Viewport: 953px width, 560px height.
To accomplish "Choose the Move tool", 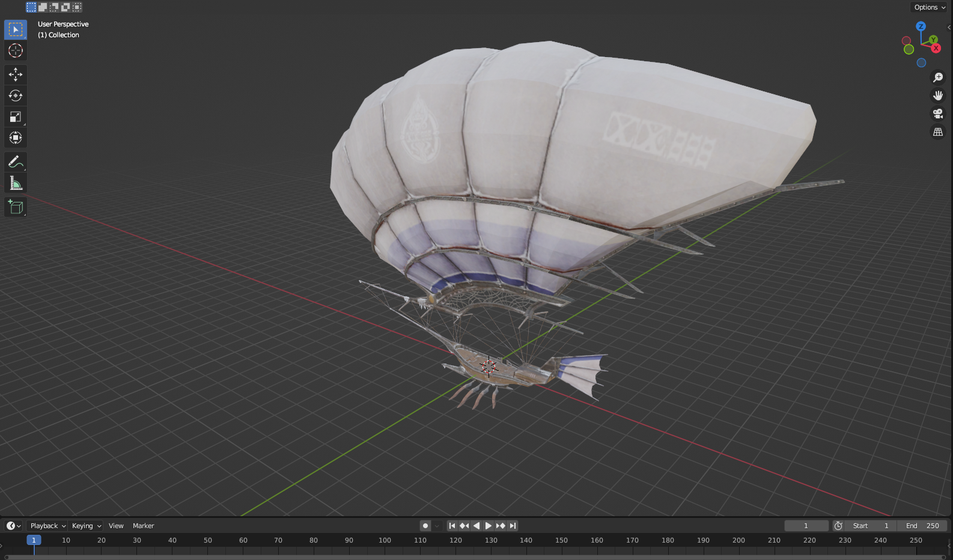I will [x=16, y=75].
